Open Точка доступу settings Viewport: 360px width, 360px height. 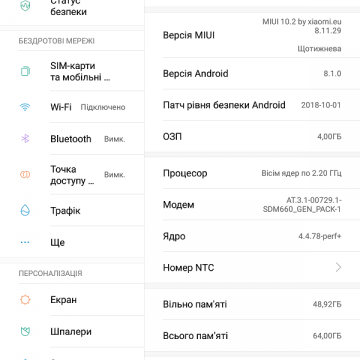(72, 175)
